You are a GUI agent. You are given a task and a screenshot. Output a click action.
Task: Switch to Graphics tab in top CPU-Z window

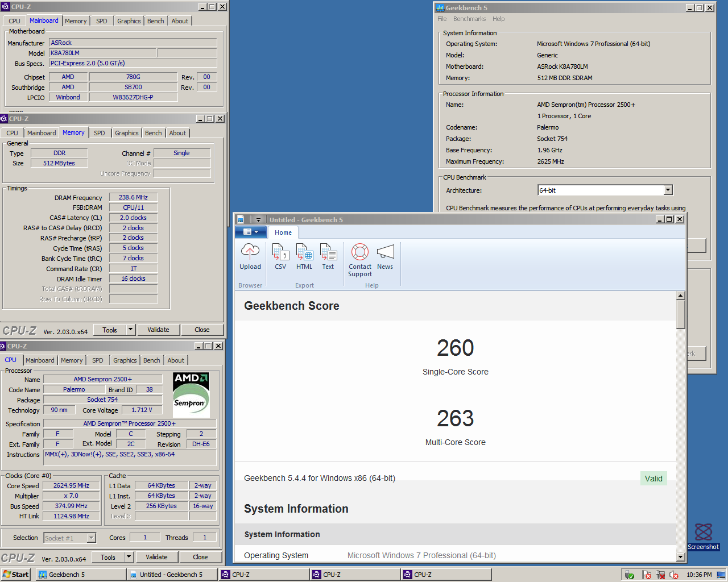[129, 21]
